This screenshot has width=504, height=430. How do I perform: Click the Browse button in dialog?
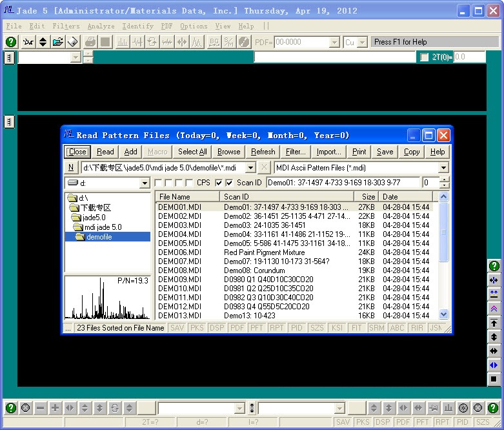tap(228, 152)
